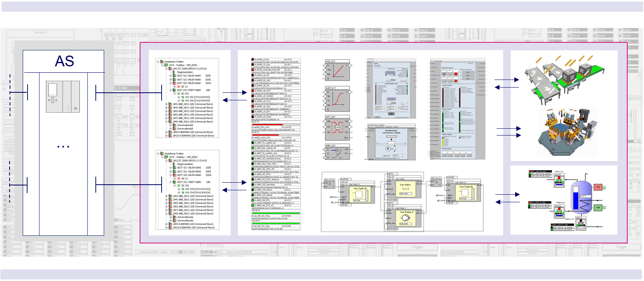
Task: Click the green <GU button
Action: (x=598, y=207)
